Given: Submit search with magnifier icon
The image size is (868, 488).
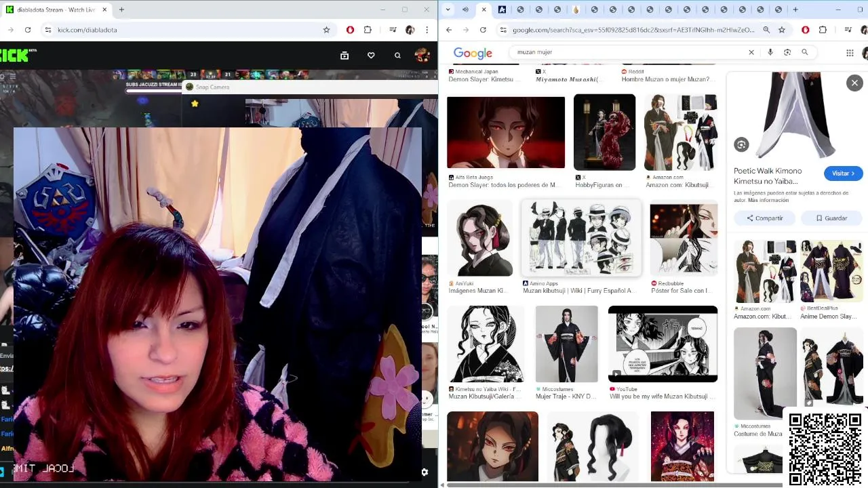Looking at the screenshot, I should pos(805,52).
